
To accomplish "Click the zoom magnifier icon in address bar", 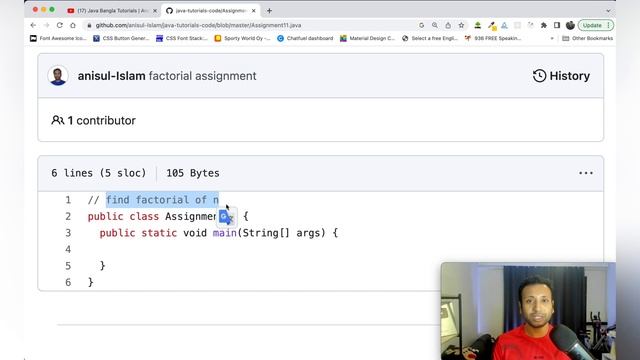I will point(435,25).
